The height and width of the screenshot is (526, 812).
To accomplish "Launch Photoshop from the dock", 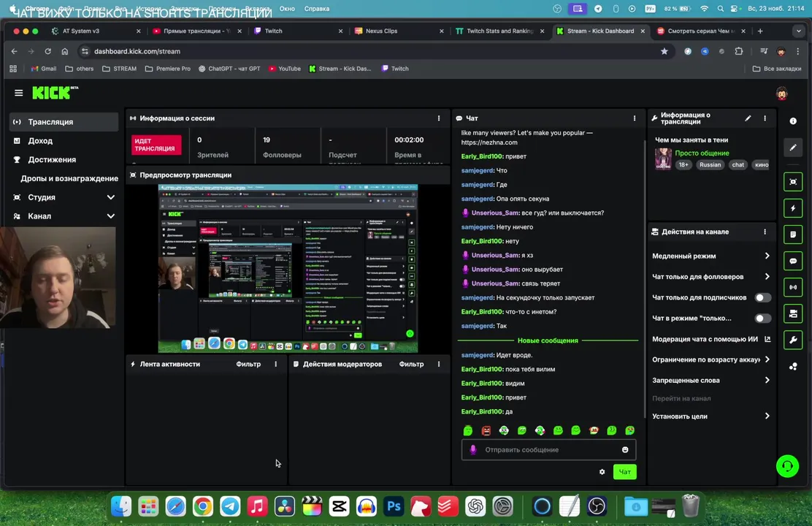I will pos(394,506).
